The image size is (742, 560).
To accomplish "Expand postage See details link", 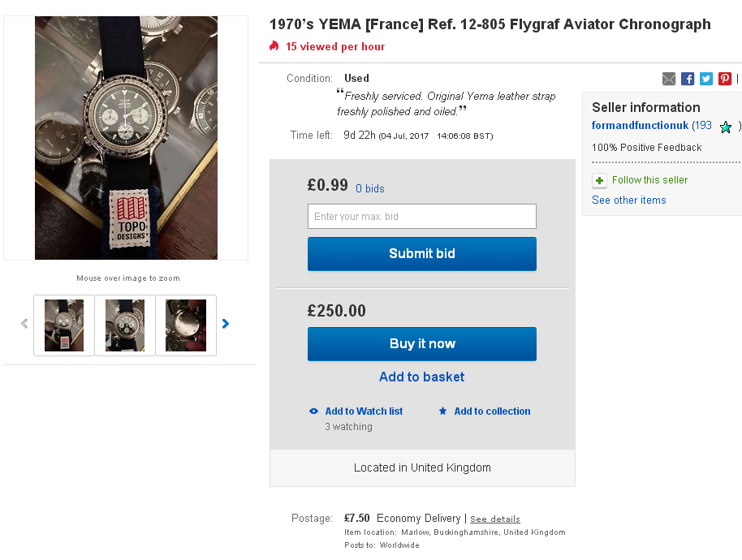I will pos(494,519).
